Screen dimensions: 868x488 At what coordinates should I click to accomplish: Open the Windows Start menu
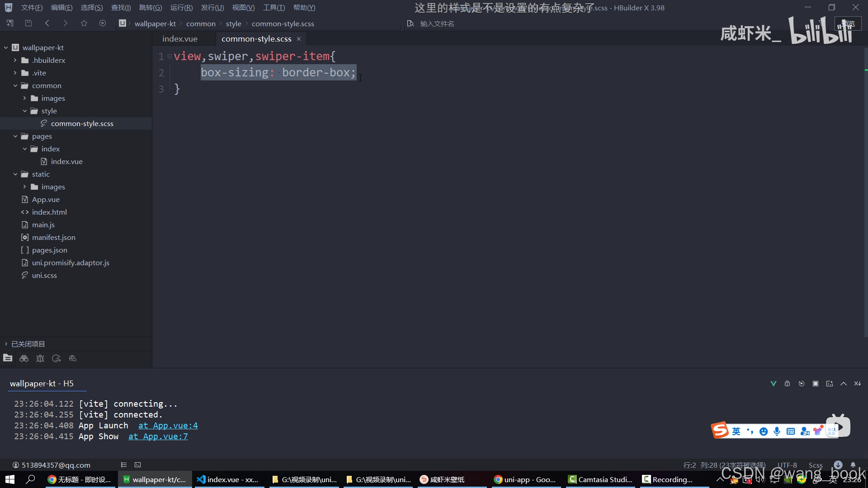click(10, 479)
